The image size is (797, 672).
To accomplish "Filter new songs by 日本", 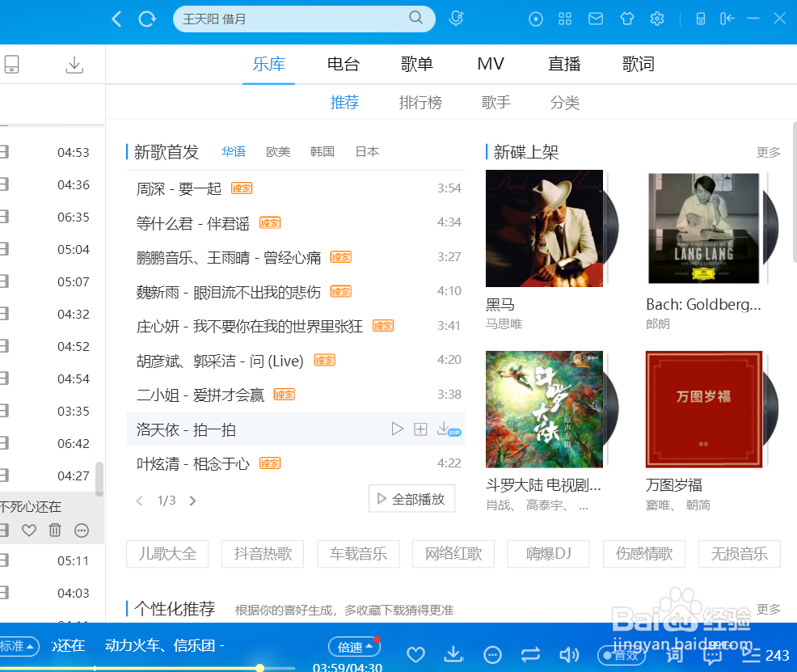I will coord(367,151).
